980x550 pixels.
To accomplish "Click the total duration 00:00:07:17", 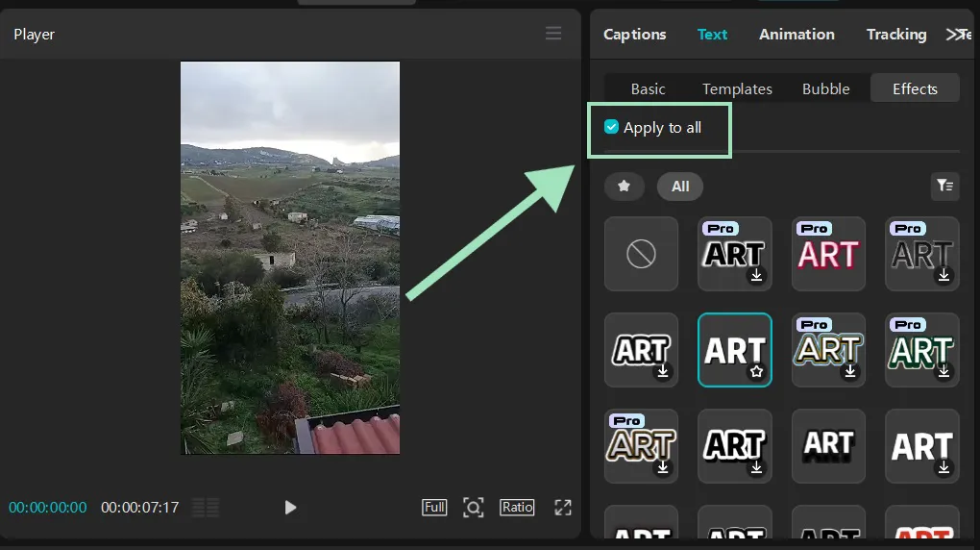I will pos(140,508).
